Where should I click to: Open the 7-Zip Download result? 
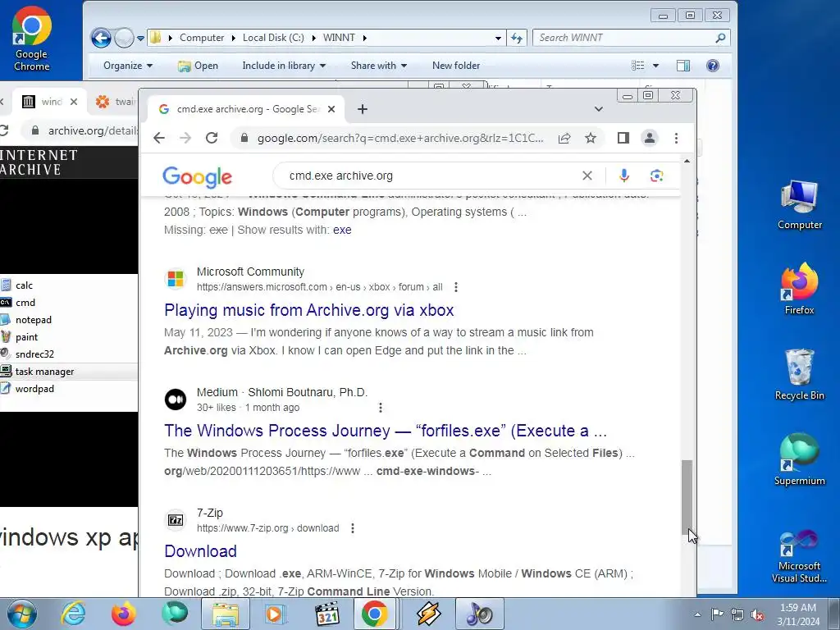pyautogui.click(x=200, y=551)
